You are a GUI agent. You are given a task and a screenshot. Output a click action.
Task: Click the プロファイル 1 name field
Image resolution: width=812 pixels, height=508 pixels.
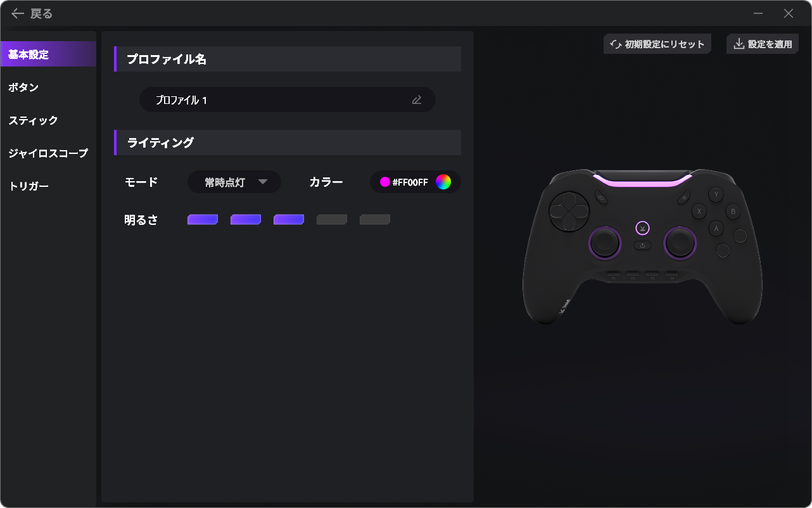288,99
